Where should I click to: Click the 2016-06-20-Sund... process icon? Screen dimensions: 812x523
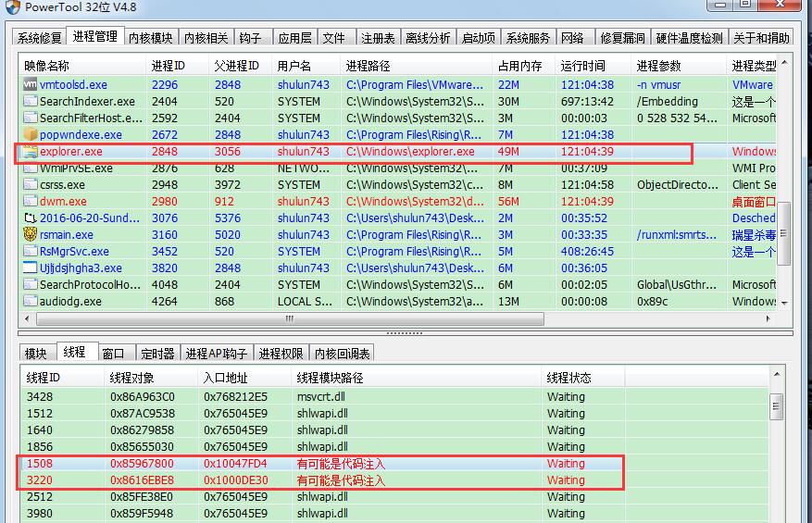(30, 218)
